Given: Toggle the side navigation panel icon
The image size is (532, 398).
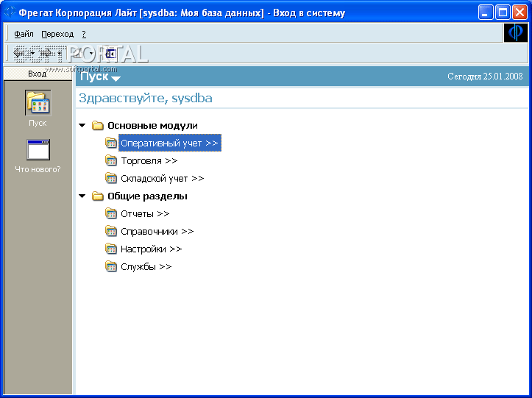Looking at the screenshot, I should tap(110, 54).
